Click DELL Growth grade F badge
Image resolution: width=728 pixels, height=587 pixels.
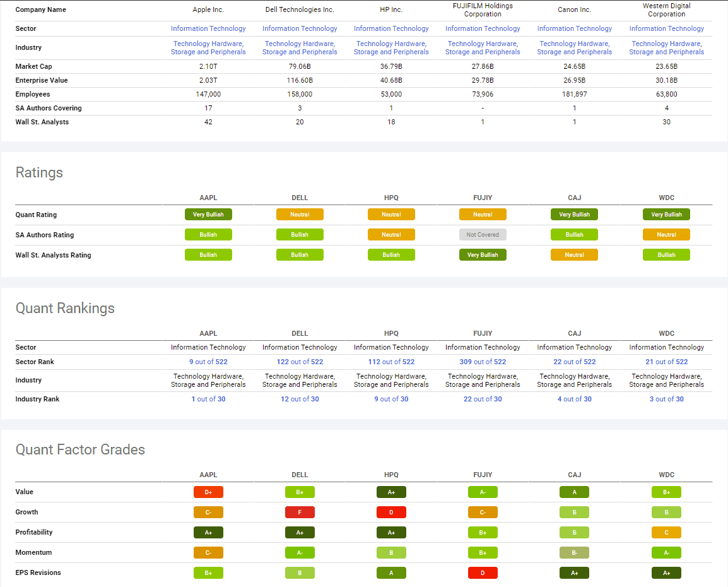coord(300,513)
